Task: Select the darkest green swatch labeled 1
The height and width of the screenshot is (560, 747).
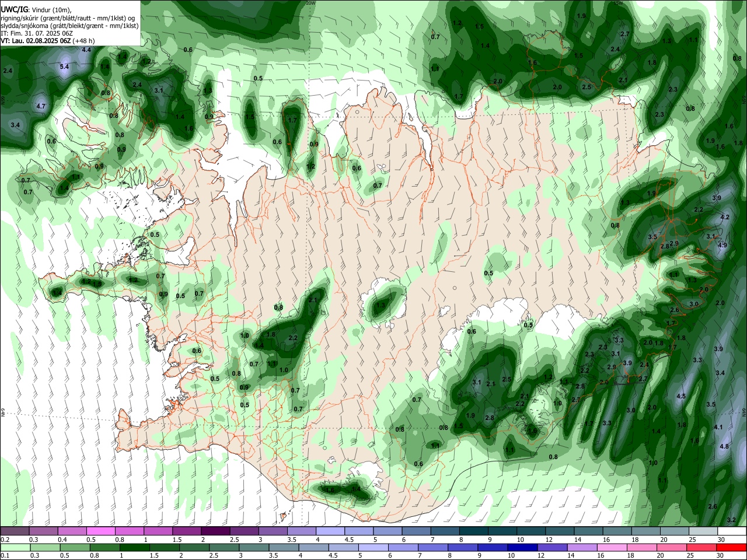Action: click(x=134, y=548)
